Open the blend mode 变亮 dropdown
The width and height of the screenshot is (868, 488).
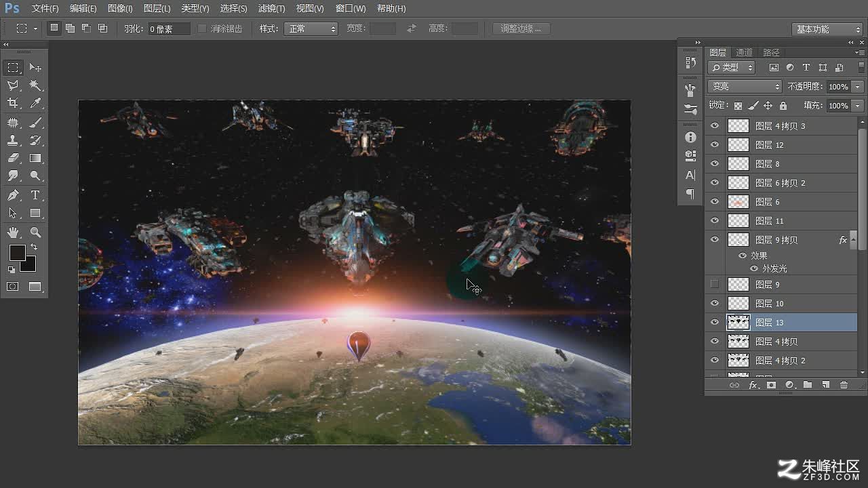point(745,87)
